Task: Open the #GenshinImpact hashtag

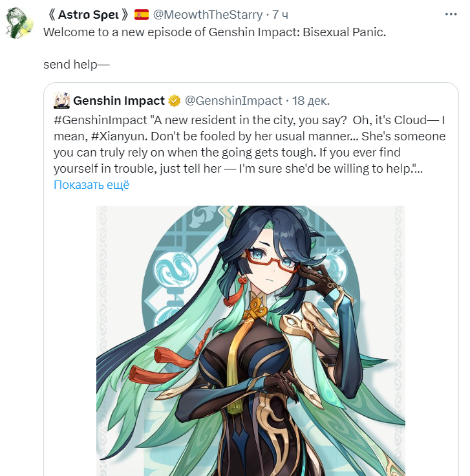Action: 100,120
